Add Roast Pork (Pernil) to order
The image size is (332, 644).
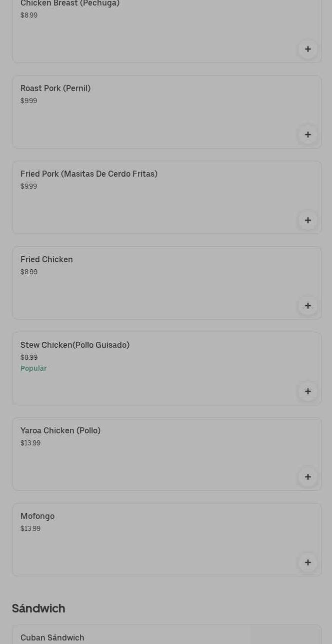[307, 135]
